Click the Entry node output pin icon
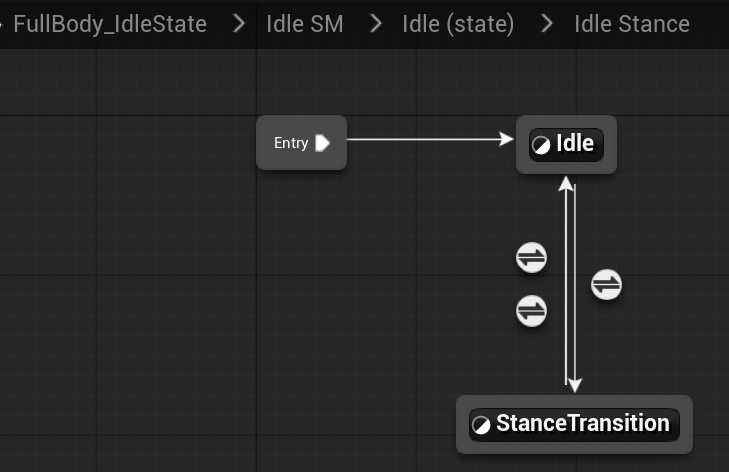This screenshot has height=472, width=729. pyautogui.click(x=322, y=143)
